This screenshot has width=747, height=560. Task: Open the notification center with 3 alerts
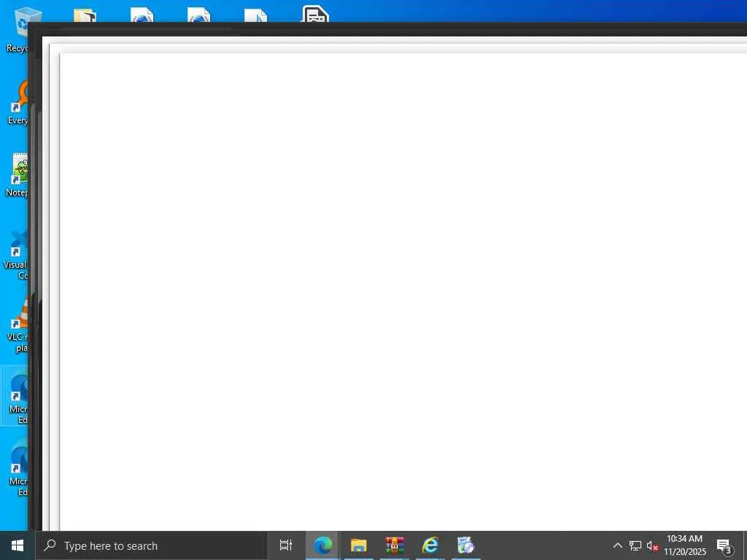pos(724,545)
